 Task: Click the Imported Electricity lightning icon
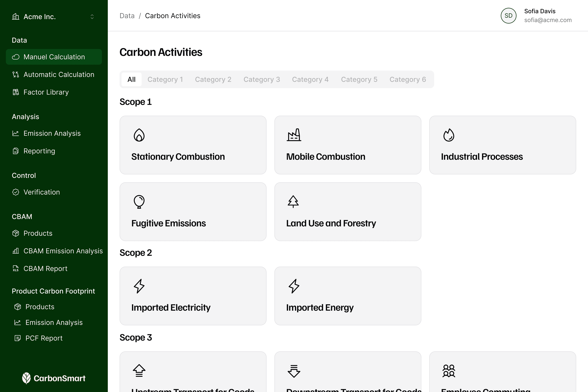[139, 286]
